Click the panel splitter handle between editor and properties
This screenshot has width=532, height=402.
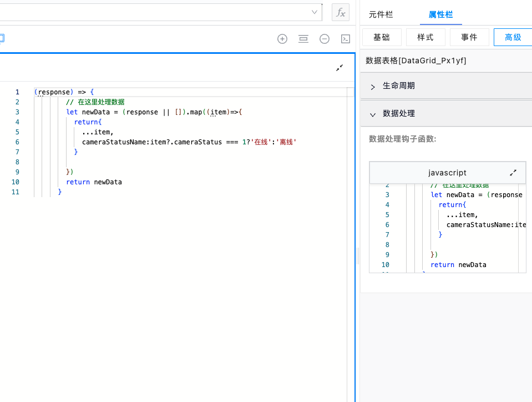coord(358,256)
